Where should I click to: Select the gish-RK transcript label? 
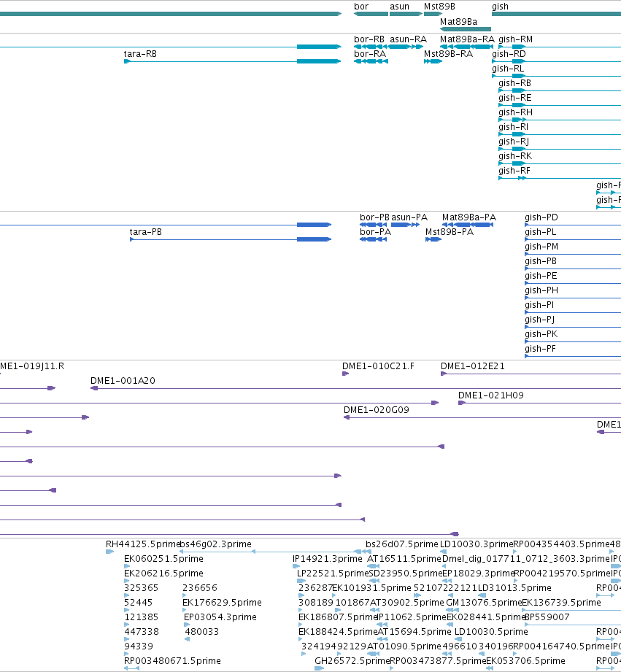point(515,155)
